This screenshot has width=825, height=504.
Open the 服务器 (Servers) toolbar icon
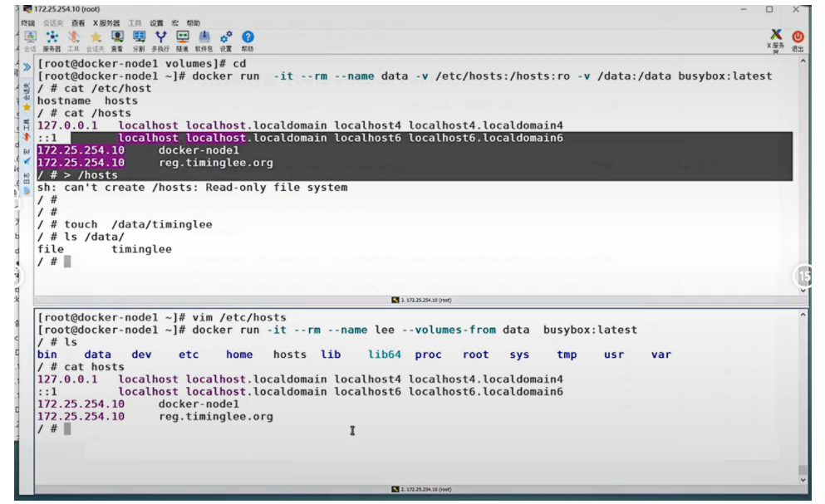[x=52, y=41]
